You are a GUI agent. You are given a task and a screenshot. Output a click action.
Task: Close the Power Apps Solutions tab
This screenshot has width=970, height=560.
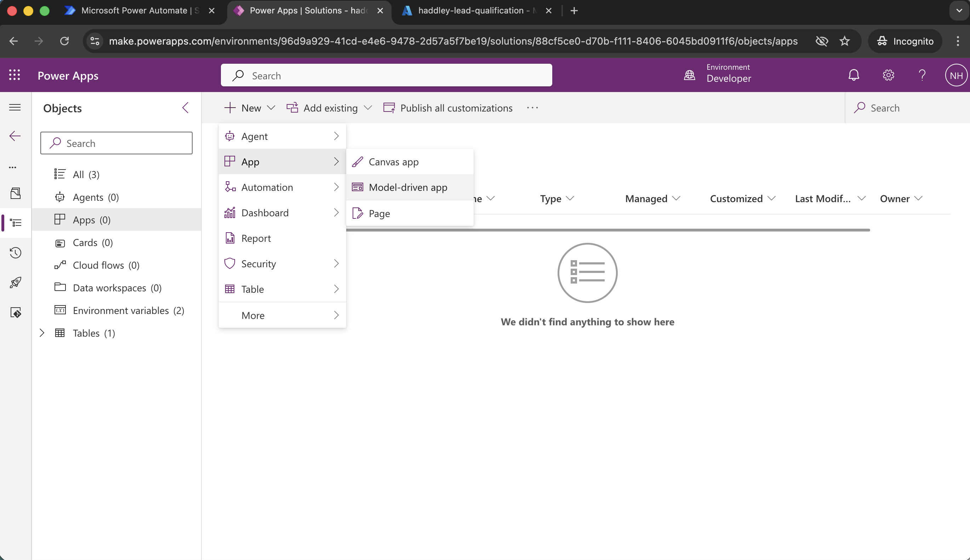380,11
